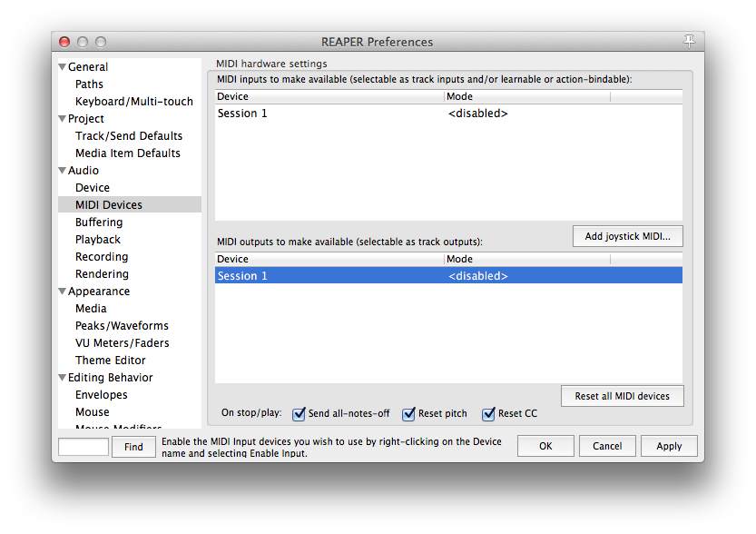Screen dimensions: 756x534
Task: Collapse the General tree section
Action: coord(63,67)
